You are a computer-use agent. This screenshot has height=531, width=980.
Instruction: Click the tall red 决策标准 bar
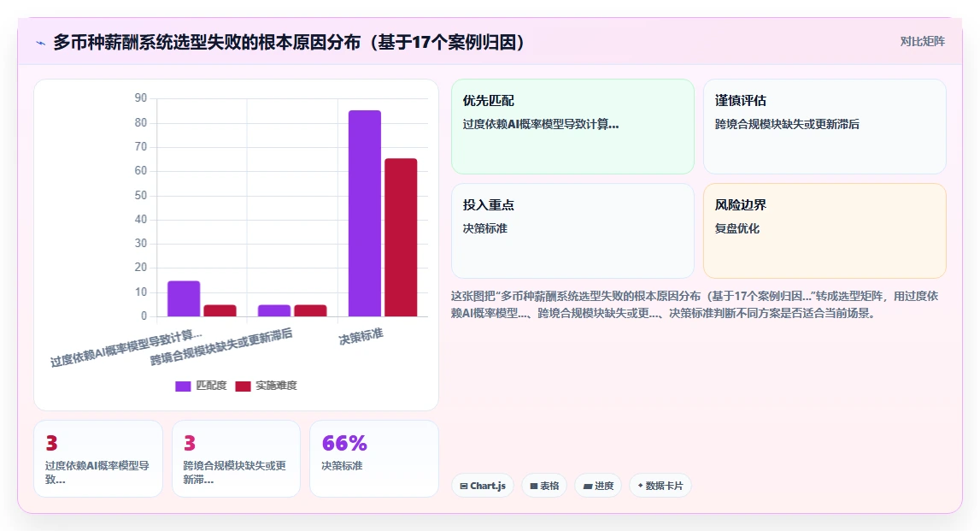click(x=401, y=238)
